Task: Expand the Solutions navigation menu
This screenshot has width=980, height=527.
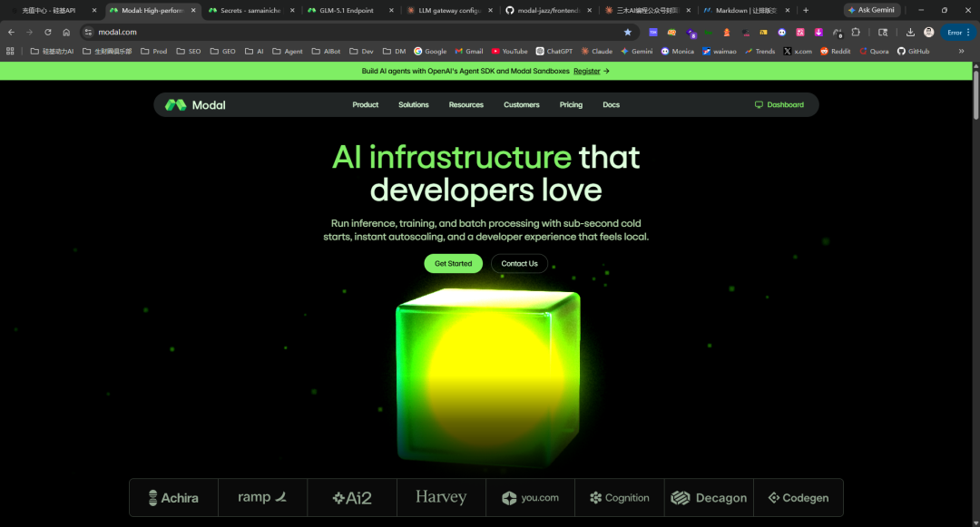Action: coord(413,105)
